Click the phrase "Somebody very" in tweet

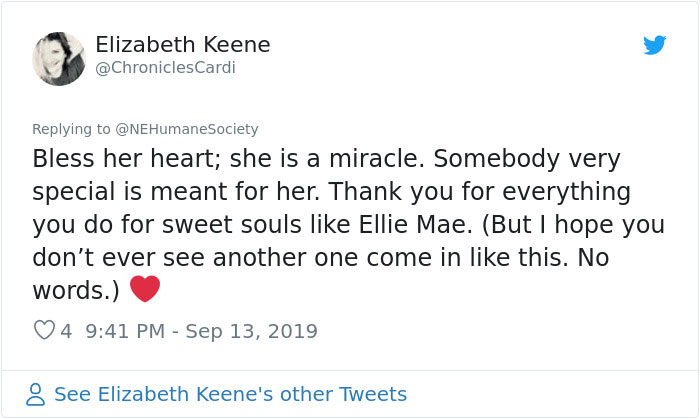[x=546, y=159]
